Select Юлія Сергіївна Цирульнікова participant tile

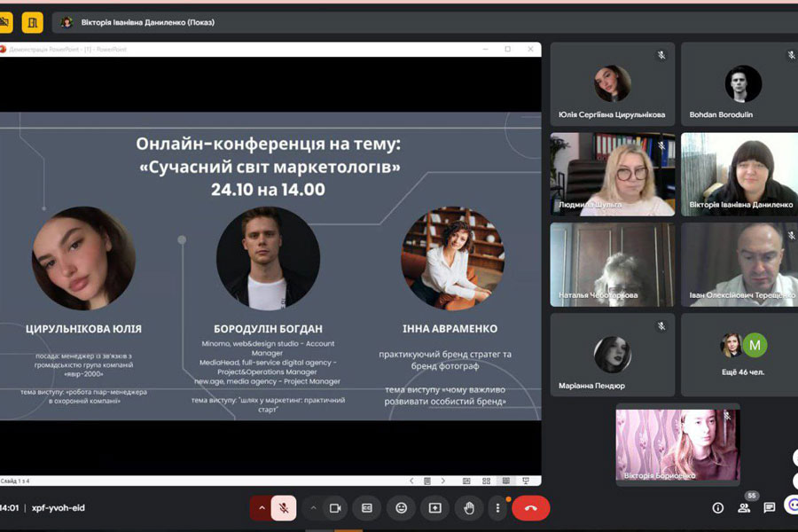click(612, 84)
